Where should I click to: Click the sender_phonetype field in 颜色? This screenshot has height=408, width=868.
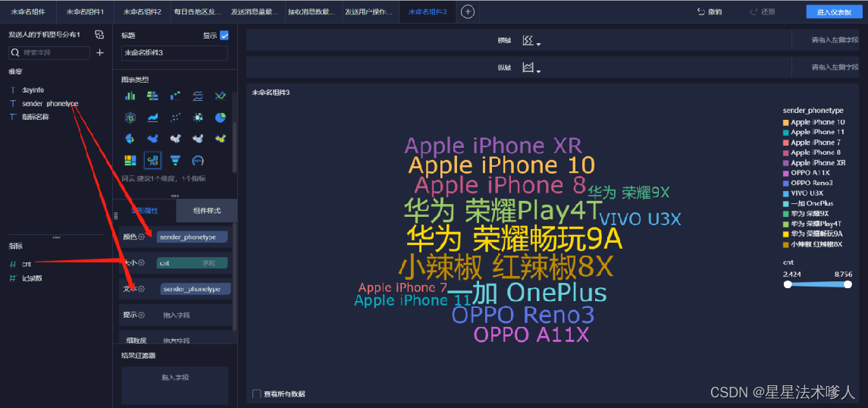point(192,237)
